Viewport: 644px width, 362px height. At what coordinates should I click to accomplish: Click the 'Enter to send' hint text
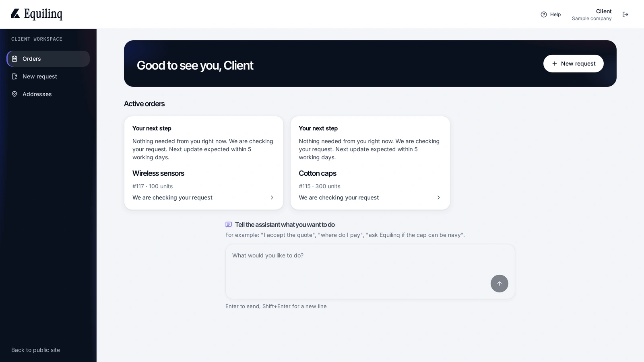(x=276, y=306)
